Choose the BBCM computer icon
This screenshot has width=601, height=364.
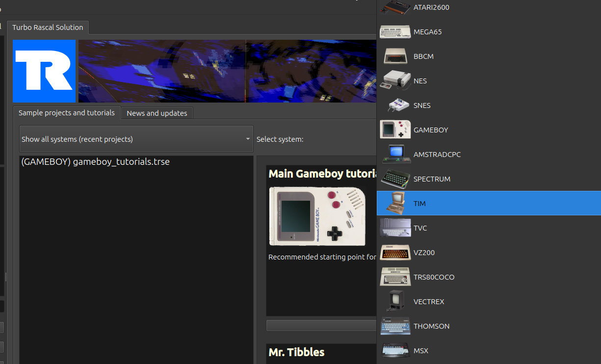tap(395, 56)
